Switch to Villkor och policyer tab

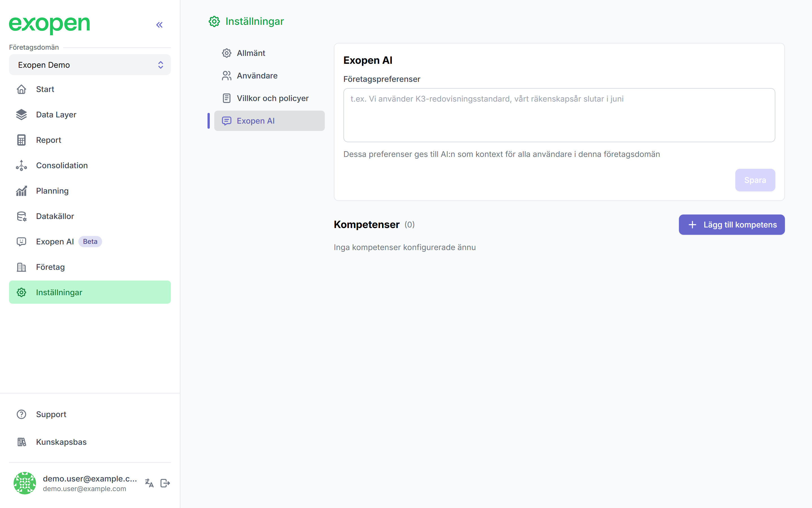point(269,98)
